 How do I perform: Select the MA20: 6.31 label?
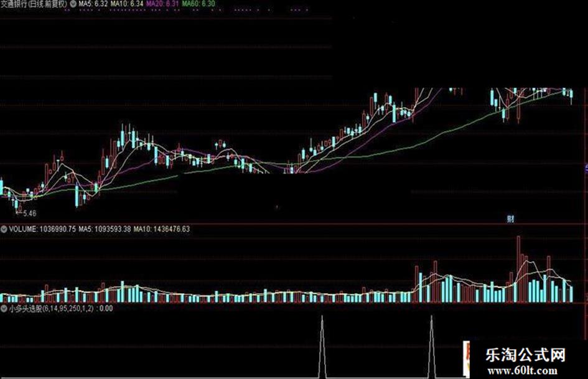pyautogui.click(x=163, y=4)
